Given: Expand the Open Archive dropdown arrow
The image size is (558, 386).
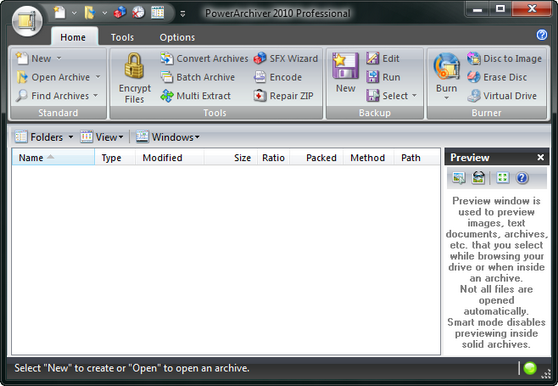Looking at the screenshot, I should pyautogui.click(x=98, y=77).
